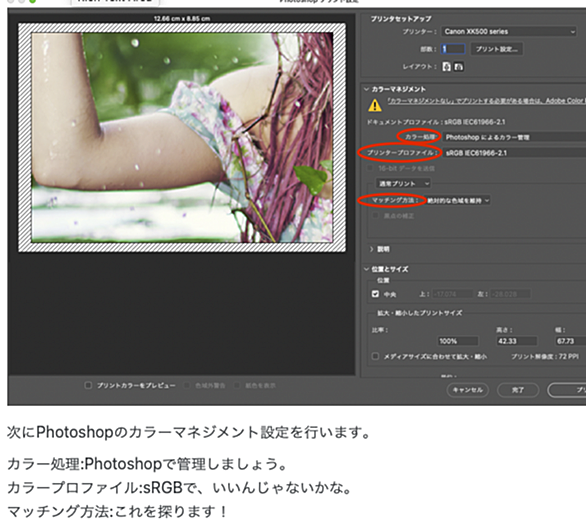Open the 通常プリント dropdown
Screen dimensions: 586x526
tap(403, 183)
